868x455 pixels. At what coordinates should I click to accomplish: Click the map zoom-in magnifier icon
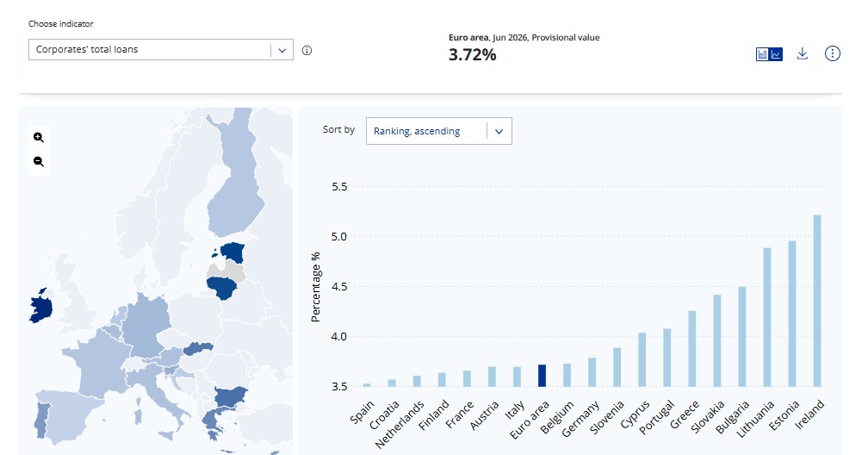tap(38, 137)
